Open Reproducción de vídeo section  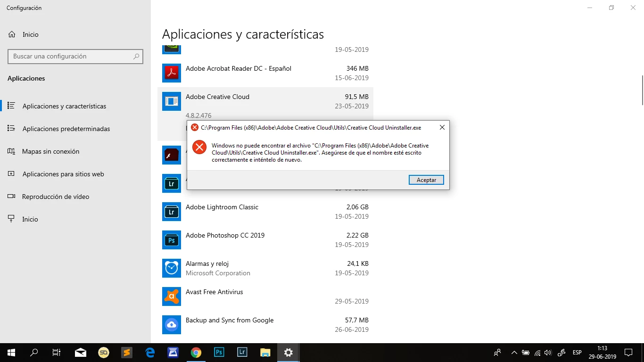pos(56,197)
